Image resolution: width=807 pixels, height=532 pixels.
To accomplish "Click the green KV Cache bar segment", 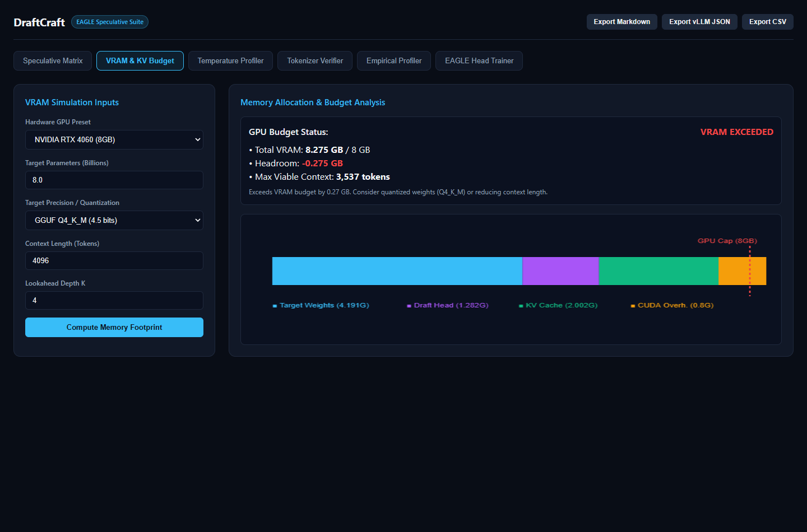I will [x=658, y=271].
